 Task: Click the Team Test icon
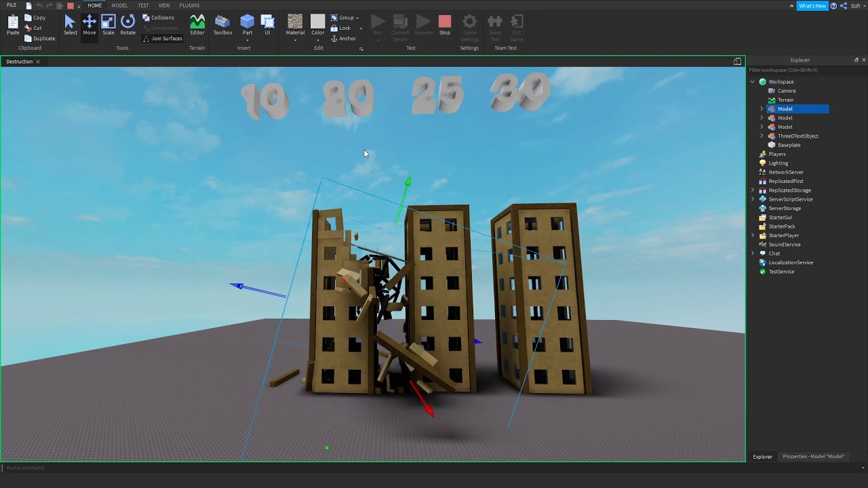(x=495, y=22)
